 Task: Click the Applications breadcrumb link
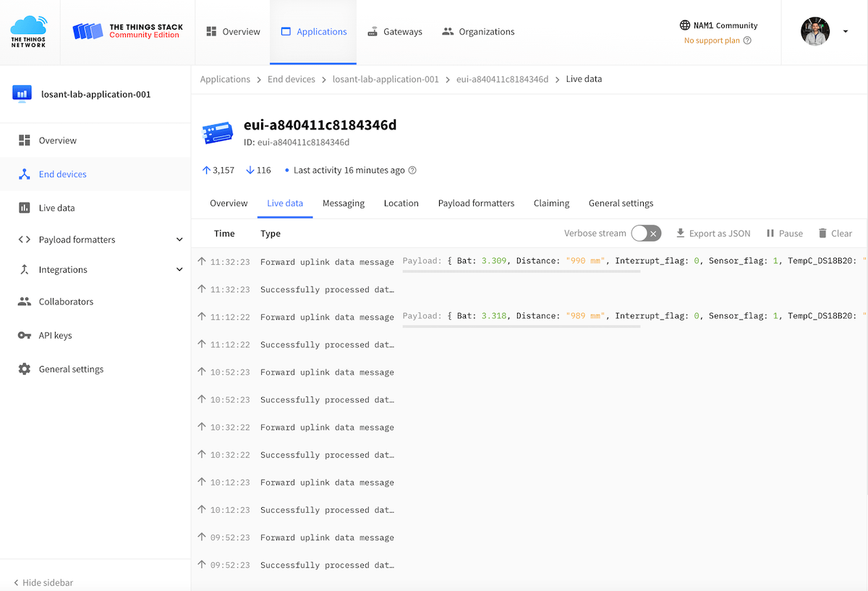click(225, 80)
